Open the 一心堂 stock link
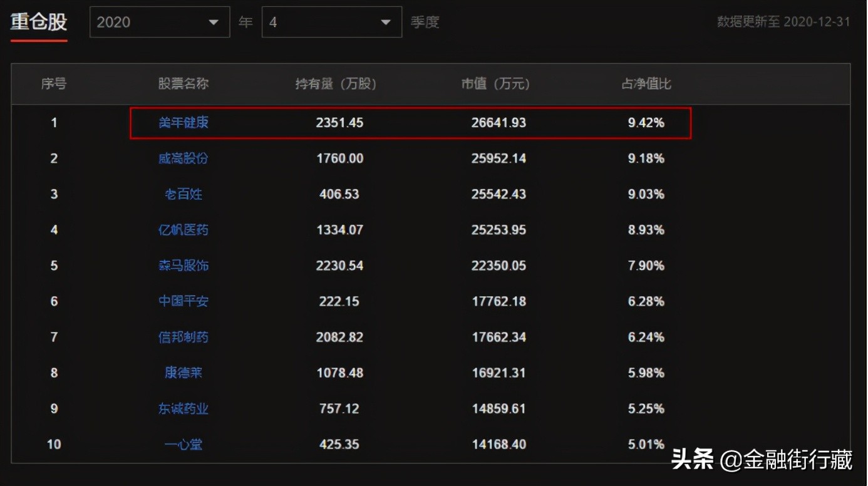868x486 pixels. click(x=183, y=445)
